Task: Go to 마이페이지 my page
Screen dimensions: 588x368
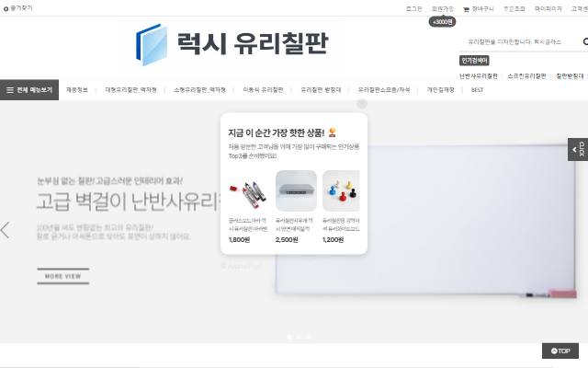Action: [548, 8]
